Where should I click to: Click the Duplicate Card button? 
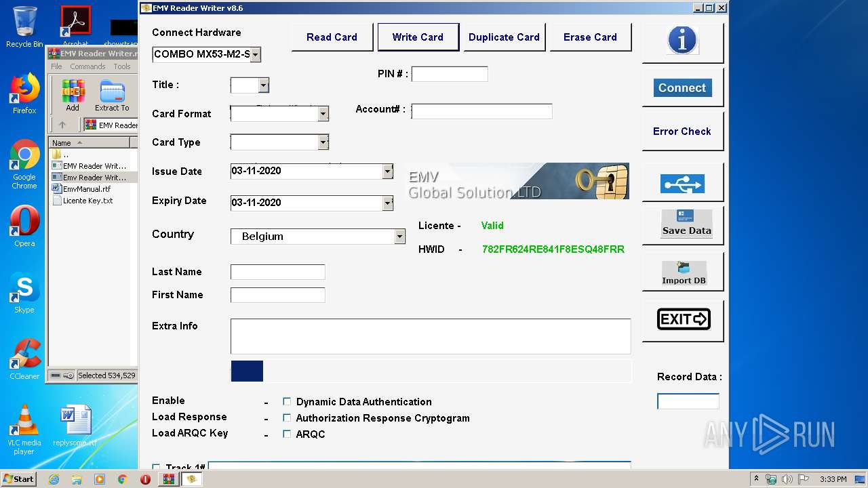(504, 37)
